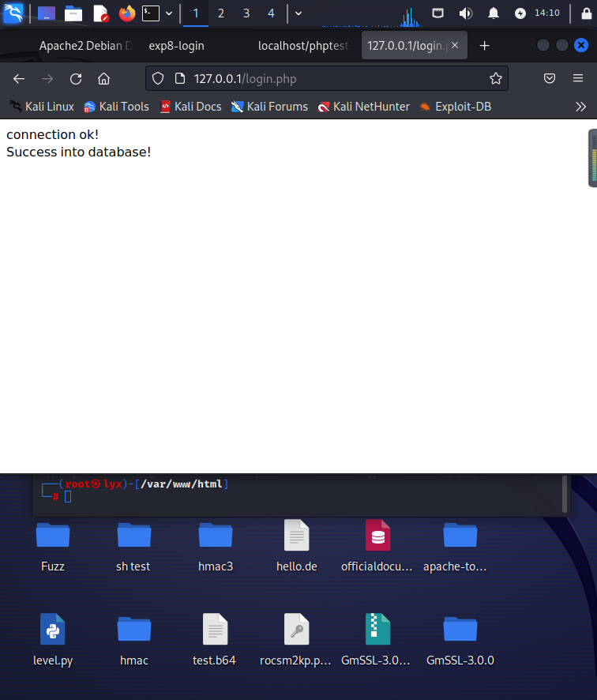
Task: Open the Kali applications menu
Action: 13,13
